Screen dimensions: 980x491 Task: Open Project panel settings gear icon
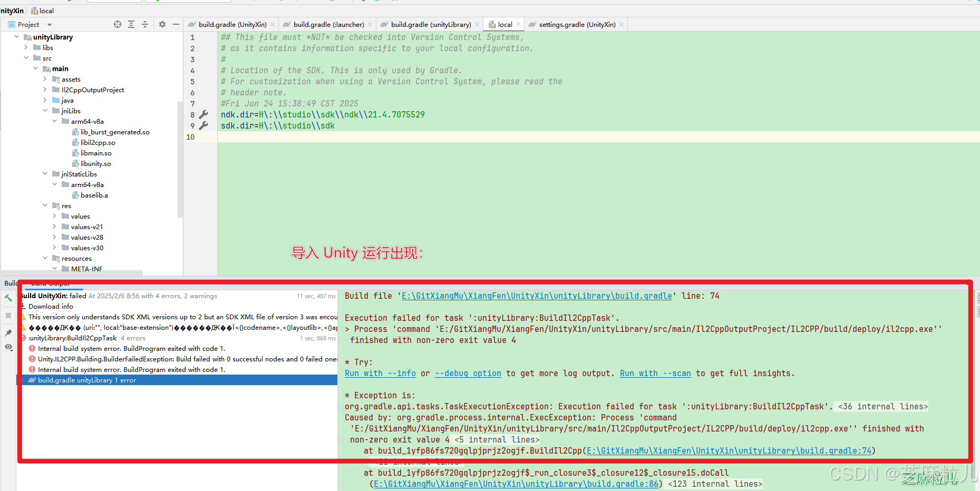(x=162, y=24)
